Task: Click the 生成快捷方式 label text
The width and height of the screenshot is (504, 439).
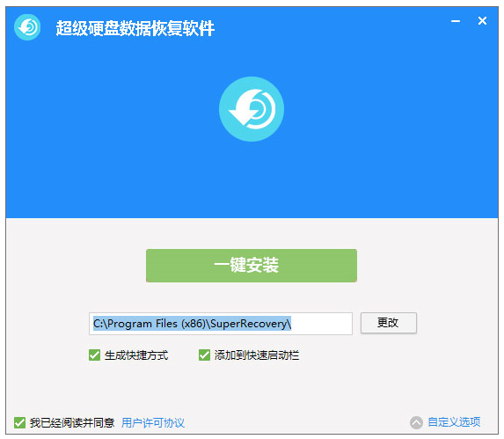Action: tap(136, 355)
